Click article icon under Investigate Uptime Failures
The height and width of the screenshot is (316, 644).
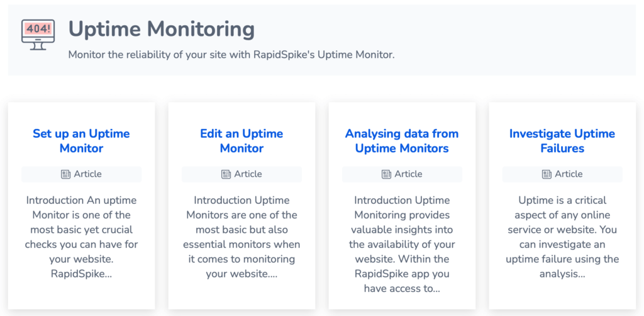point(547,174)
